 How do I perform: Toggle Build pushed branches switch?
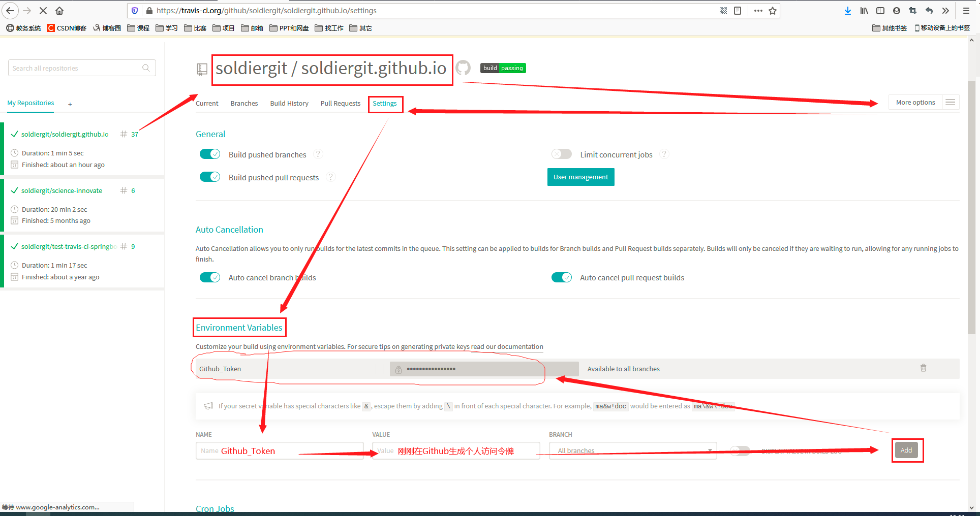pos(209,154)
